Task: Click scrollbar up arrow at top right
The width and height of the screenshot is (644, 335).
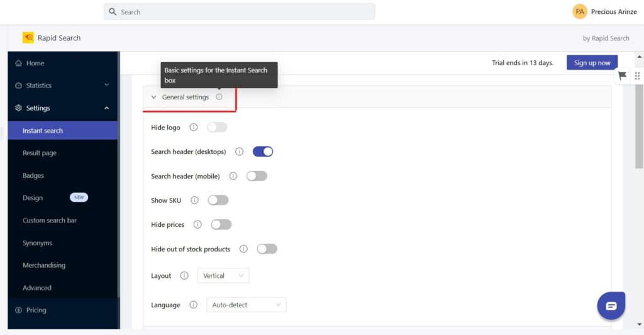Action: (639, 57)
